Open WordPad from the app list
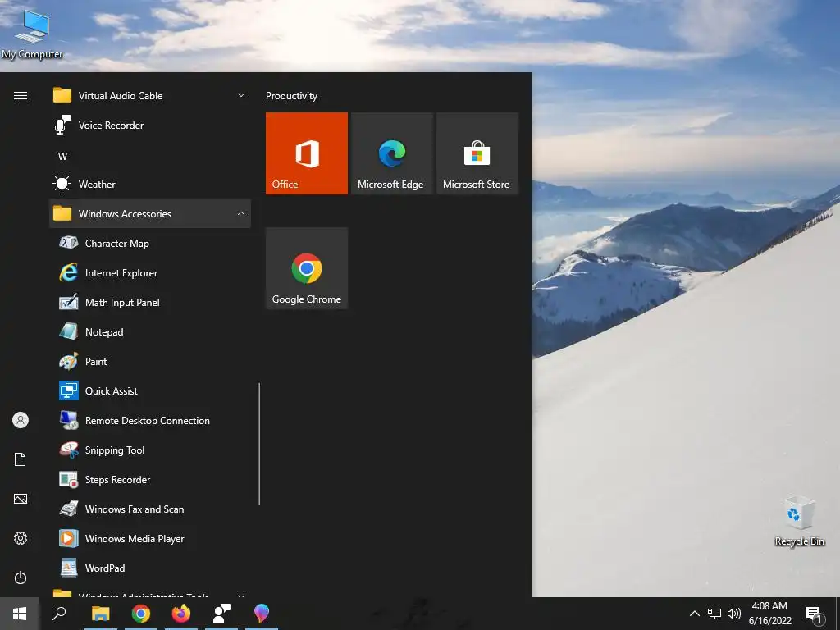The height and width of the screenshot is (630, 840). click(150, 568)
